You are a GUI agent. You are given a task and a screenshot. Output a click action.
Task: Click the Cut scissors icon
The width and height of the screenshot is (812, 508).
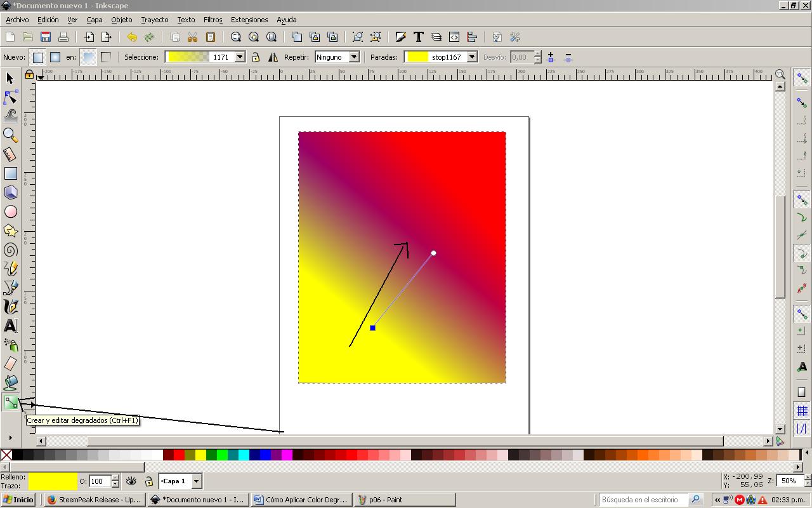193,37
